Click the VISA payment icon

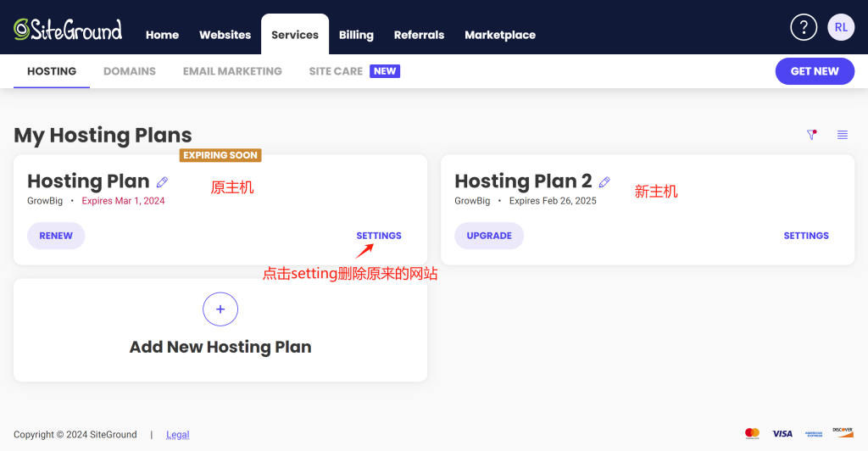click(x=782, y=434)
